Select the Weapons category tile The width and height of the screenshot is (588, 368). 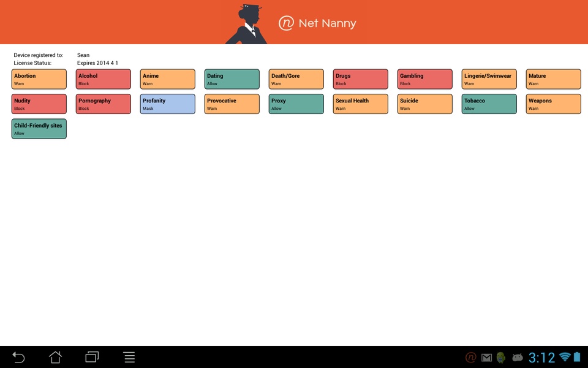pos(554,104)
